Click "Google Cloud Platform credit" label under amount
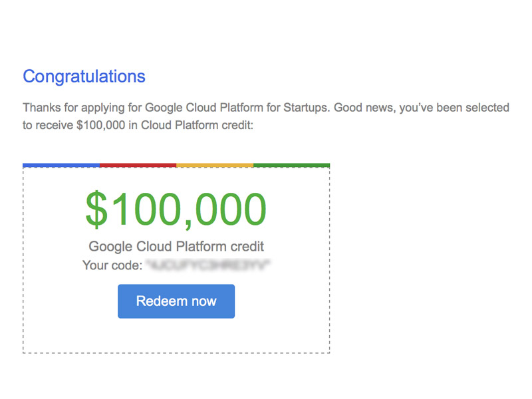532x399 pixels. [x=176, y=247]
